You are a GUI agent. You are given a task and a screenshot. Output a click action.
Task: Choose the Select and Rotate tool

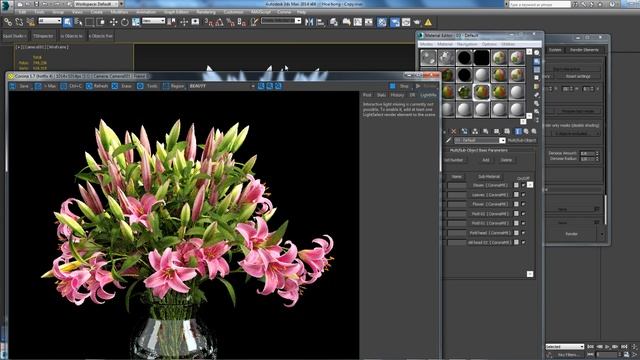124,22
